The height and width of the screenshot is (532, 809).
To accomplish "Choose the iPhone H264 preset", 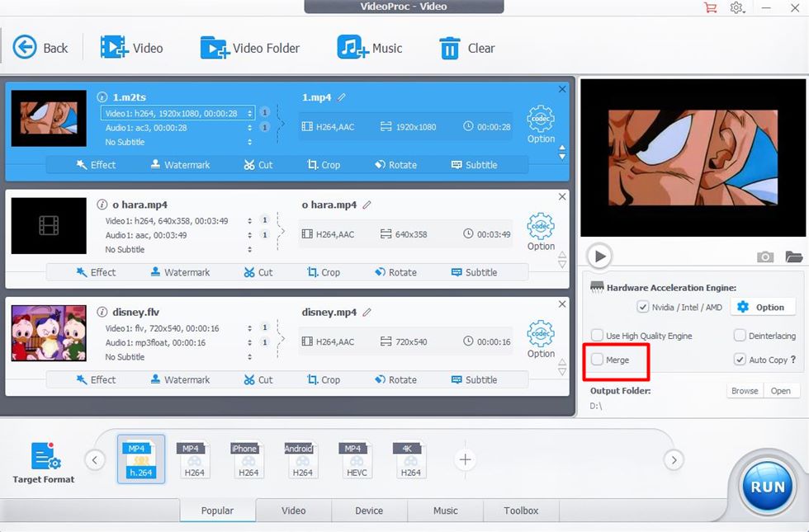I will pos(248,459).
